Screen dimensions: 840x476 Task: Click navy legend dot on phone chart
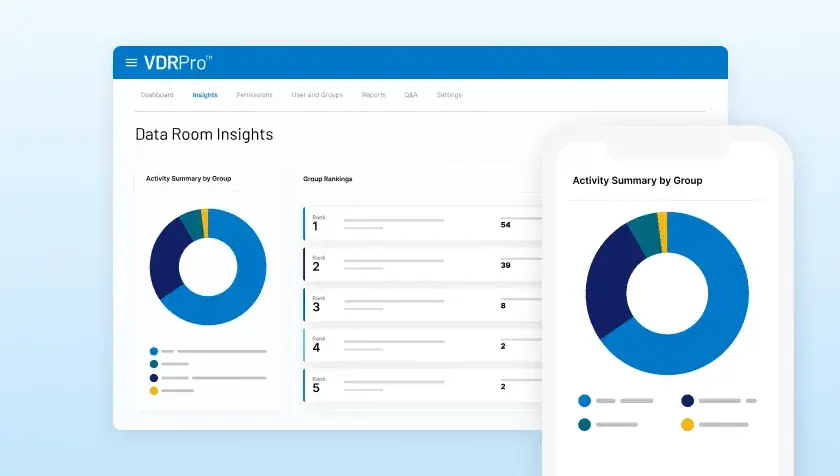coord(687,400)
